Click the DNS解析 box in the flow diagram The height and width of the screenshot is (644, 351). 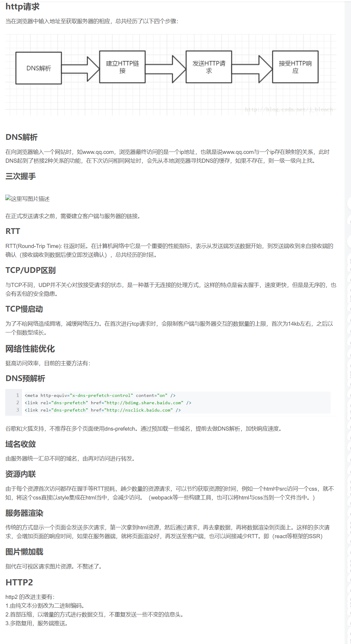tap(38, 68)
